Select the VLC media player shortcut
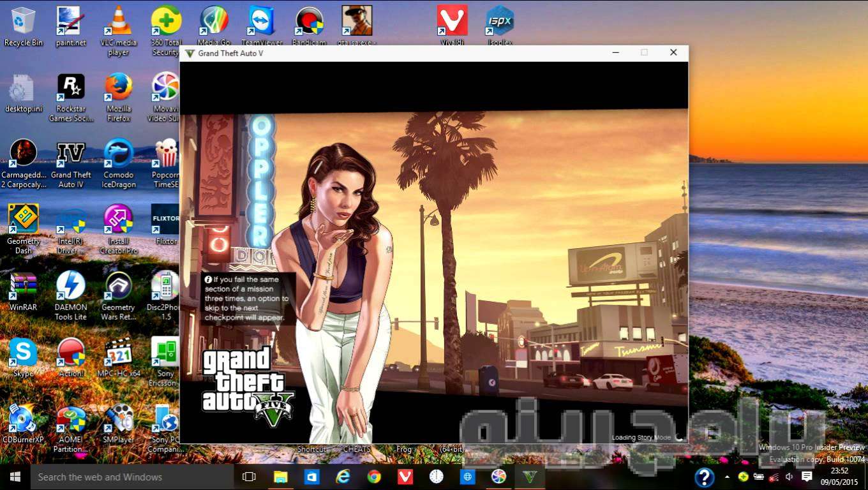This screenshot has width=868, height=490. tap(118, 31)
